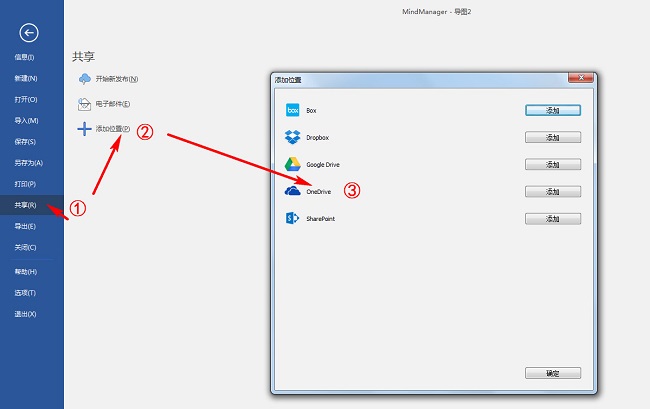The height and width of the screenshot is (409, 650).
Task: Click the 添加位置(P) label
Action: click(113, 128)
